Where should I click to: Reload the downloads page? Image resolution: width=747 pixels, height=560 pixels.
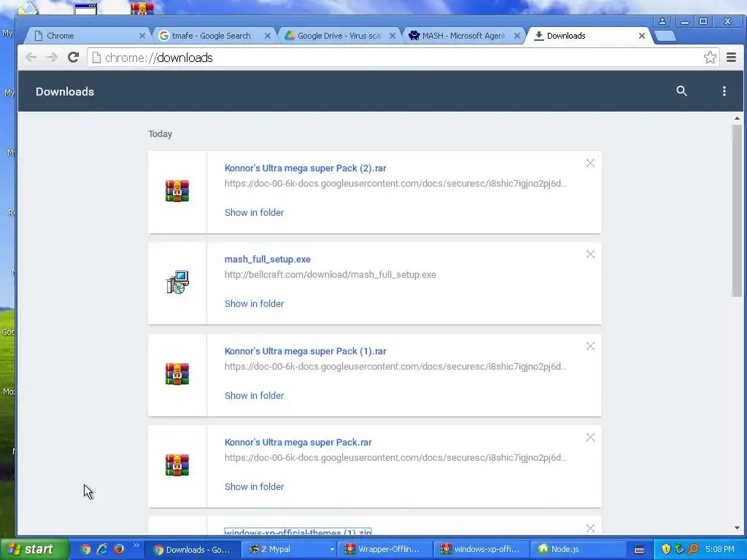(73, 58)
